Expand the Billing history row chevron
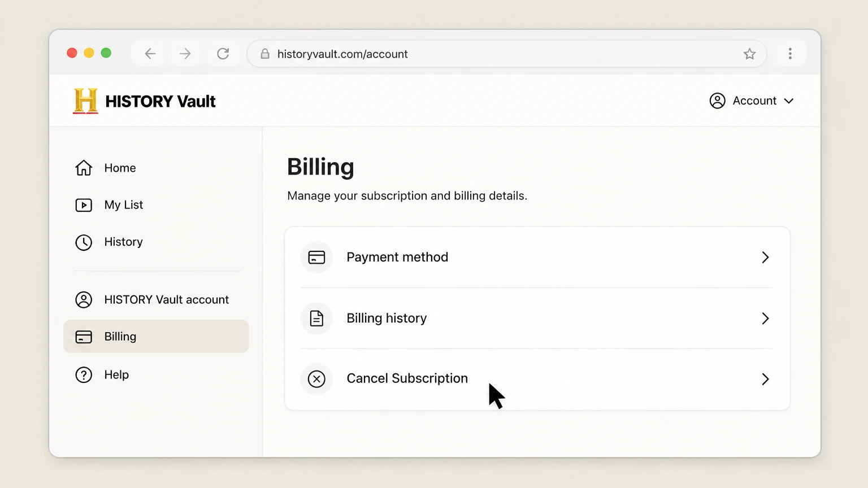The image size is (868, 488). (x=765, y=319)
